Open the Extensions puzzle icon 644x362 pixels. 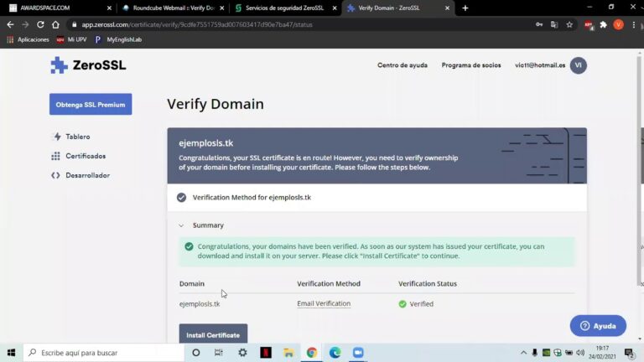coord(604,24)
